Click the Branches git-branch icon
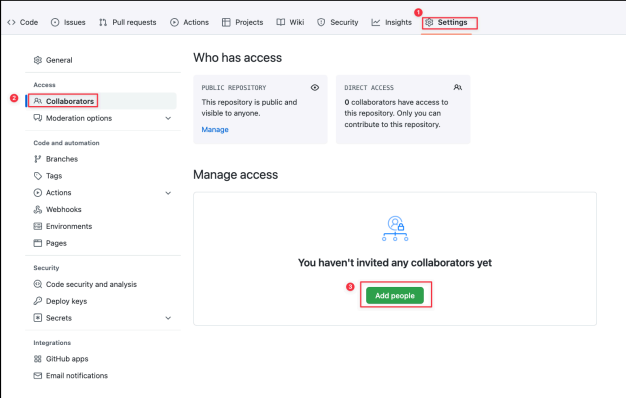Viewport: 626px width, 398px height. click(x=38, y=159)
